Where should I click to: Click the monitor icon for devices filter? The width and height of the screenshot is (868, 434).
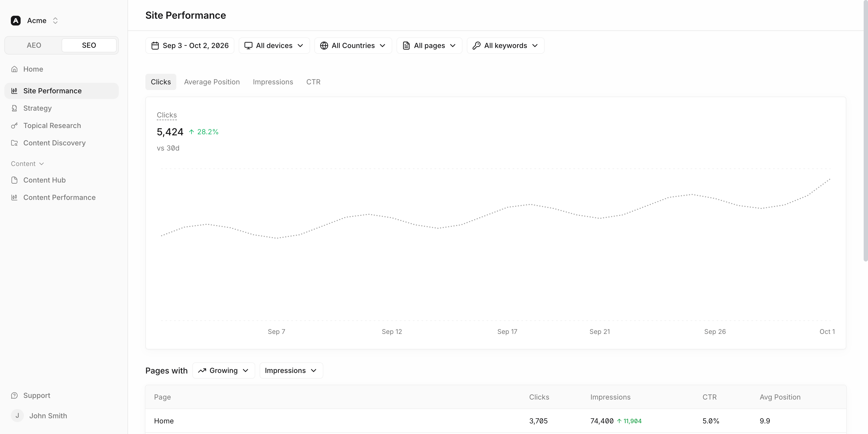(248, 46)
